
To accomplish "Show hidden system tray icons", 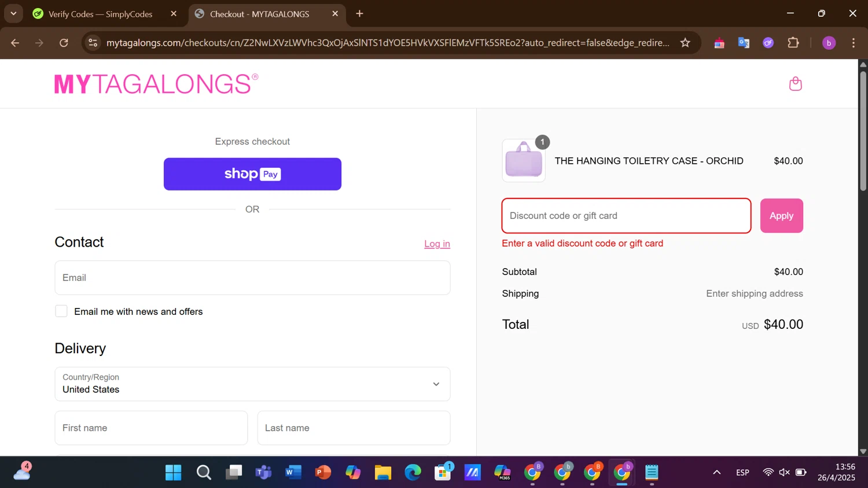I will [716, 473].
